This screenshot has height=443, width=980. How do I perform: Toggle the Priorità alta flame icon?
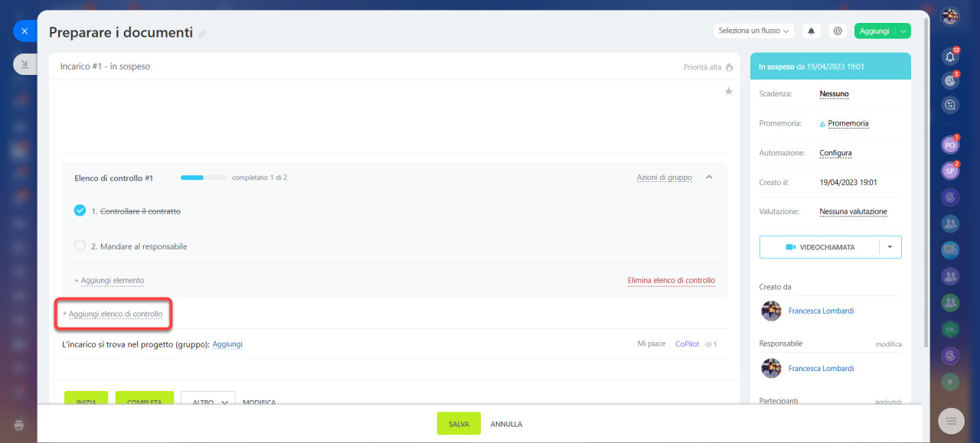729,67
